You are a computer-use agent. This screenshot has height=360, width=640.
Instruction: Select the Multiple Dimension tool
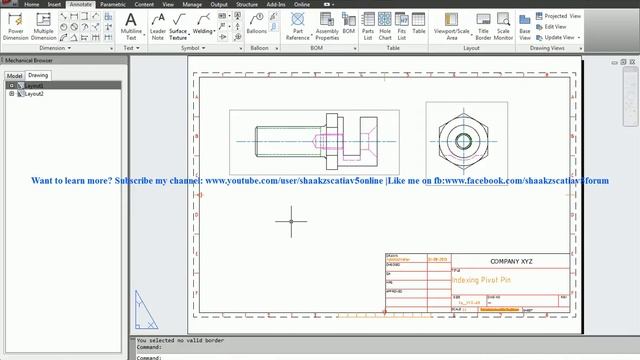click(x=43, y=27)
